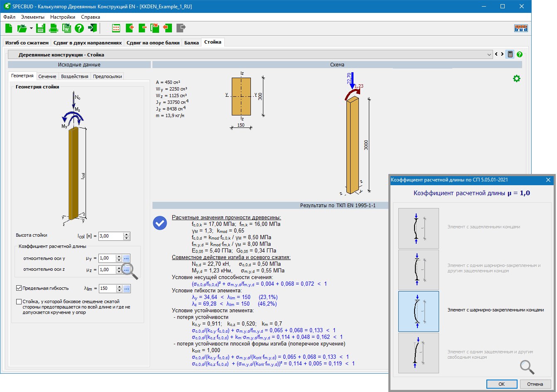Expand the Деревянные конструкции - Стойка dropdown
Screen dimensions: 557x392
pos(489,54)
